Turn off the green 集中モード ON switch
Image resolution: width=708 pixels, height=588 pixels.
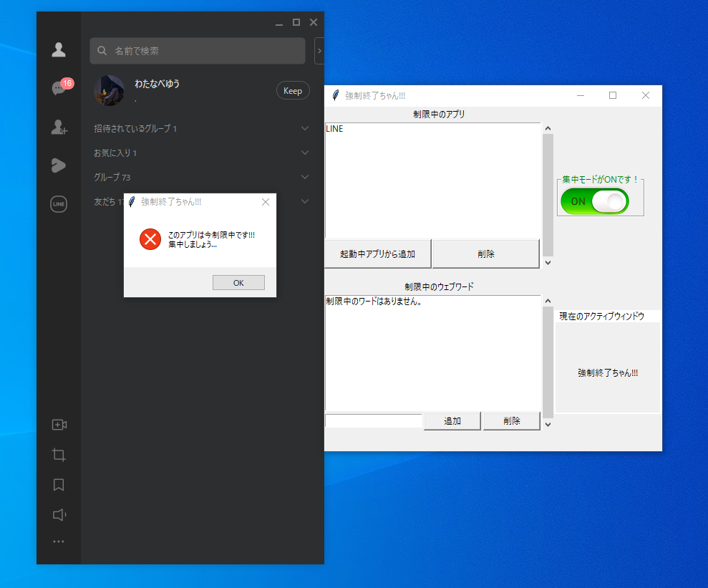click(x=594, y=201)
